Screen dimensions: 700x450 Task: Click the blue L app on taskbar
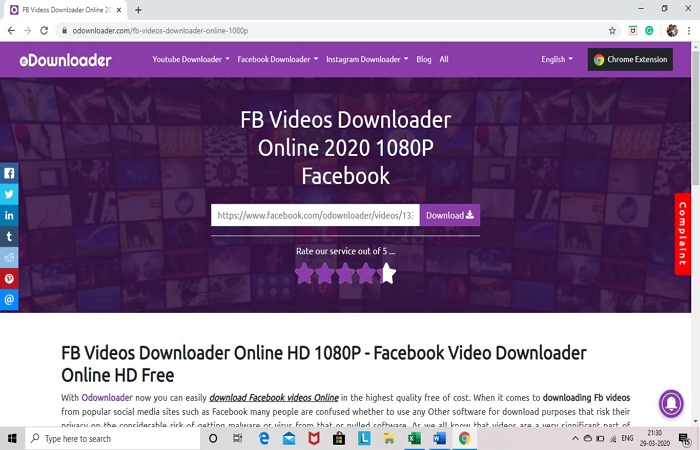(x=364, y=438)
